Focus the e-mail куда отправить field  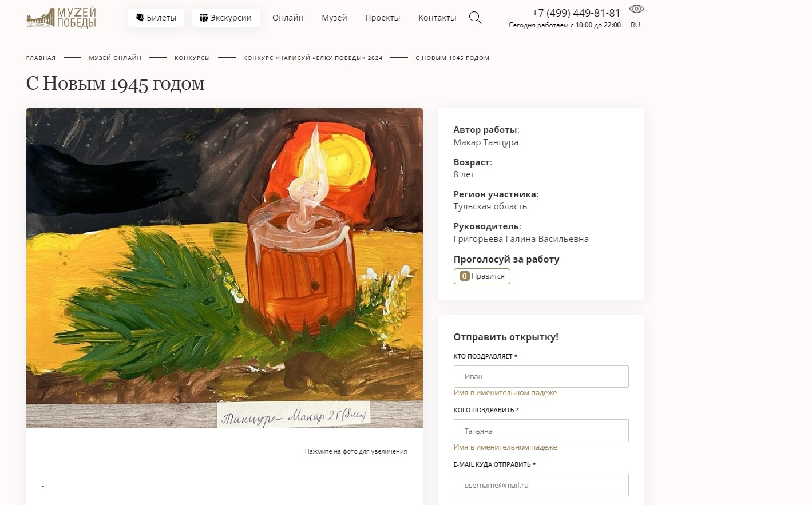pyautogui.click(x=541, y=485)
